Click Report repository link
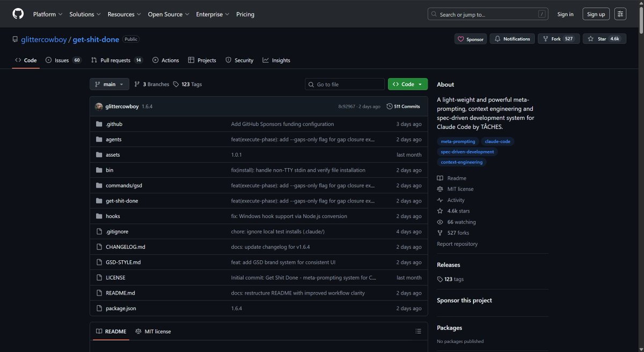Screen dimensions: 644x352 (457, 244)
